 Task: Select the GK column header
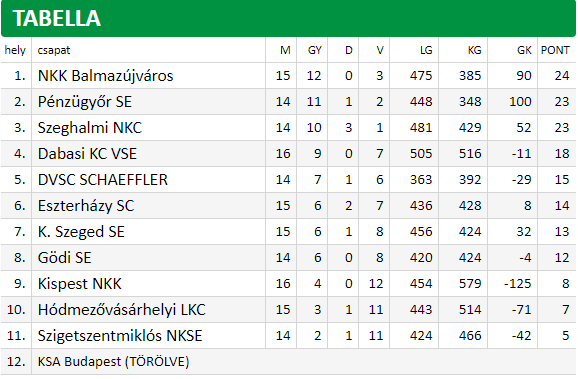524,50
